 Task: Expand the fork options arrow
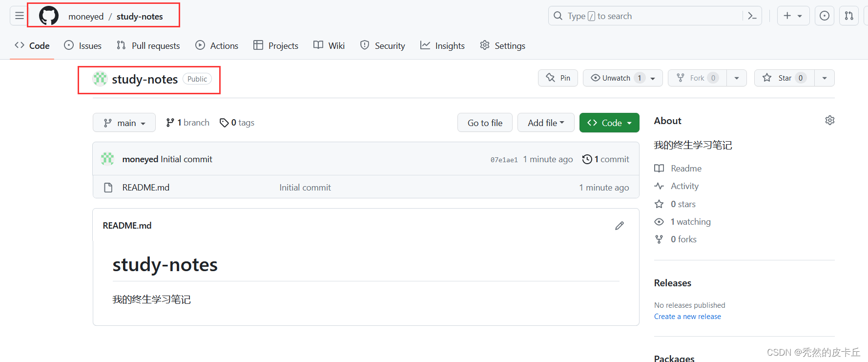[x=737, y=78]
